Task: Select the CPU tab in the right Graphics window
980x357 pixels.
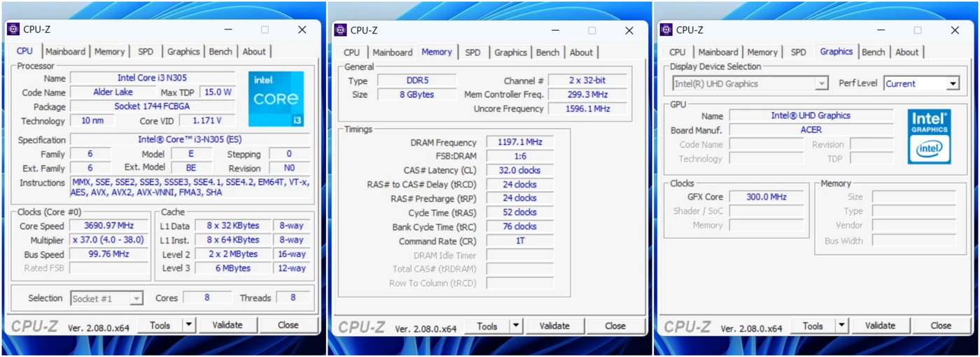Action: coord(678,52)
